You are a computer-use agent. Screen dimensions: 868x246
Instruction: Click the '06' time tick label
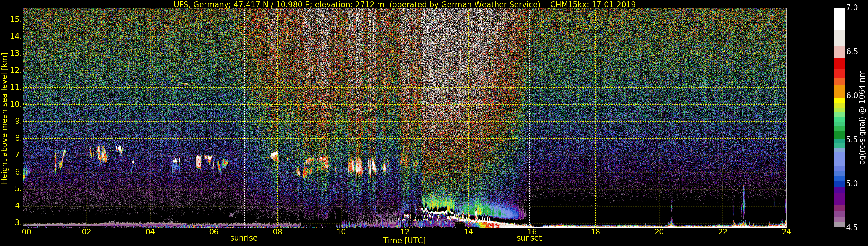[214, 232]
